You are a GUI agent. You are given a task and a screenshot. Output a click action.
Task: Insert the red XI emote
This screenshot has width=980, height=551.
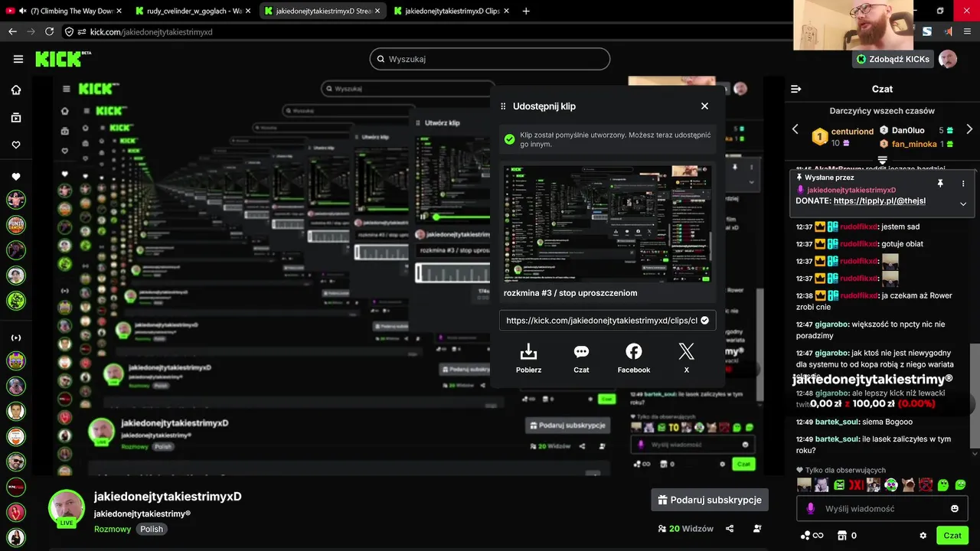click(x=856, y=485)
